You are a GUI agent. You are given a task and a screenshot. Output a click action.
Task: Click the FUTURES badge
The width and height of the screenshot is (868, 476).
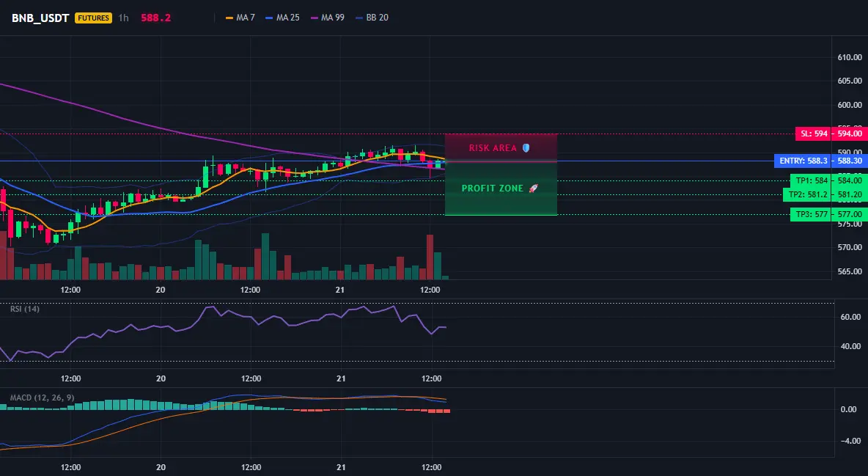[93, 18]
